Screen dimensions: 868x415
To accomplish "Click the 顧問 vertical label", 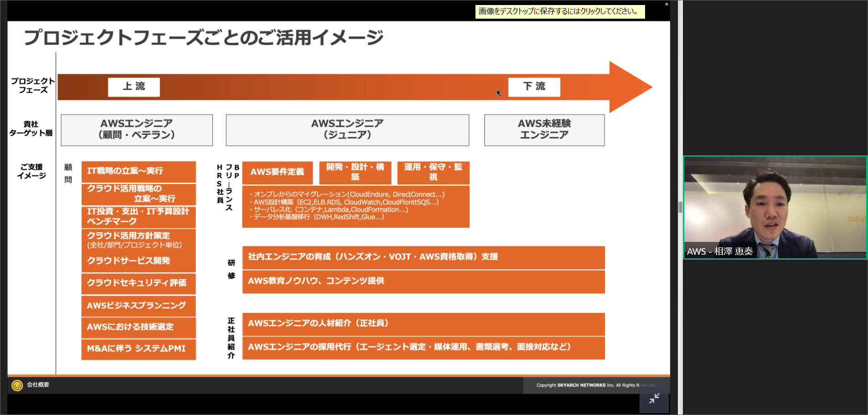I will tap(68, 174).
